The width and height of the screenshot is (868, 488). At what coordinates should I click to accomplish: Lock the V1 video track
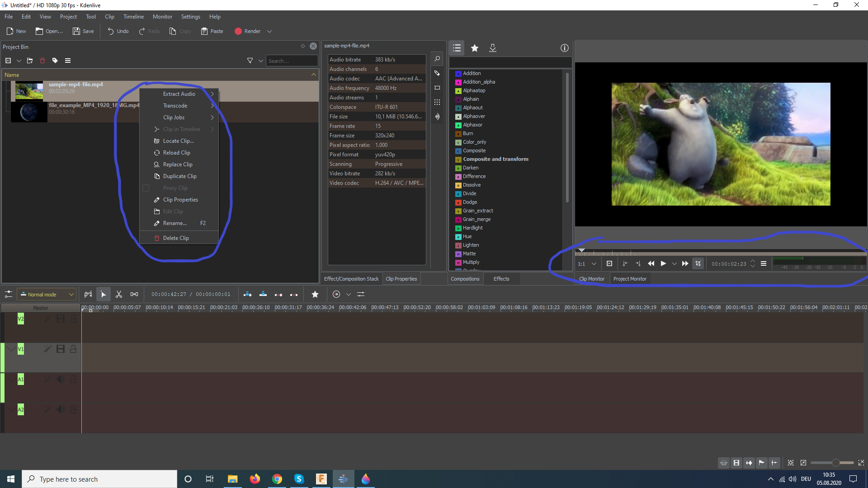(73, 349)
